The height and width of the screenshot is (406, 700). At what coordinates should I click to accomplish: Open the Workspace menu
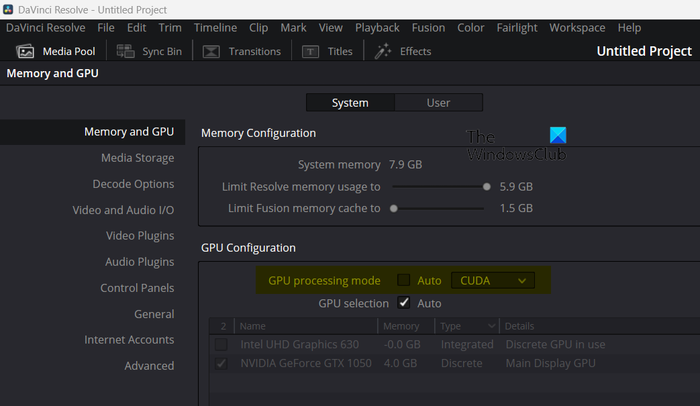(577, 28)
